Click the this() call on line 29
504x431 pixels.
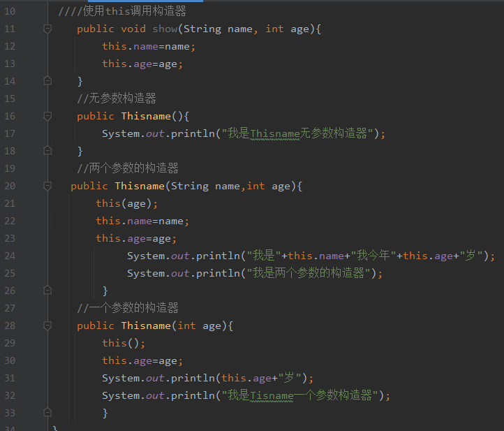[124, 343]
